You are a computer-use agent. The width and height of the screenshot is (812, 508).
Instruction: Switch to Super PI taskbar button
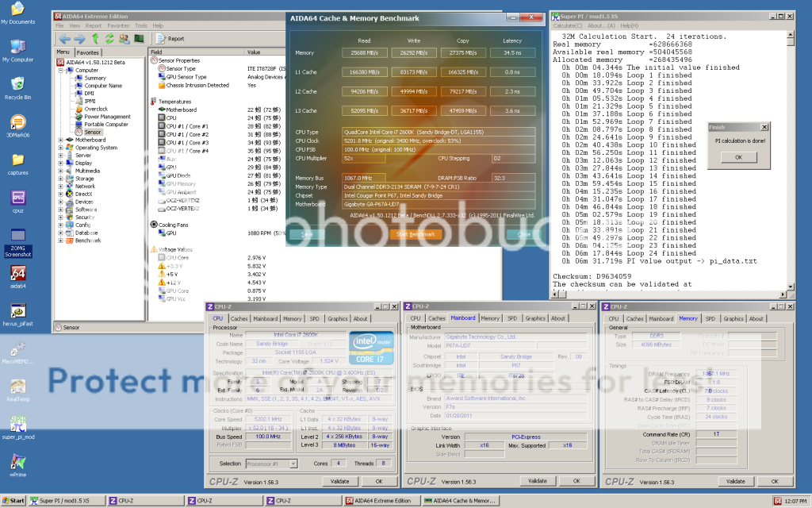coord(66,501)
